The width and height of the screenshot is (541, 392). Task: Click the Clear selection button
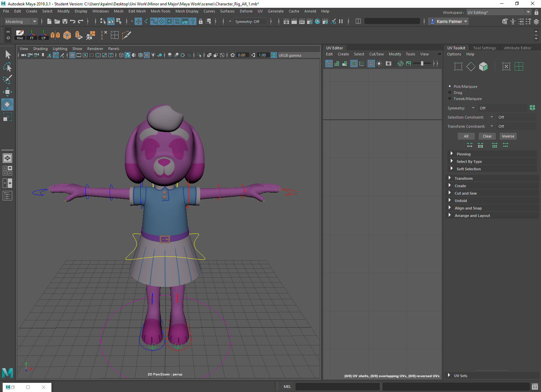click(487, 136)
